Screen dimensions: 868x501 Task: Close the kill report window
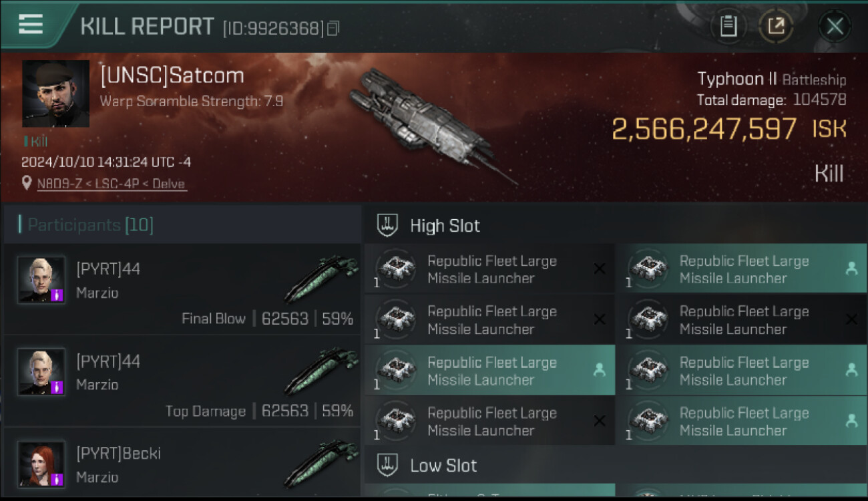pos(835,26)
